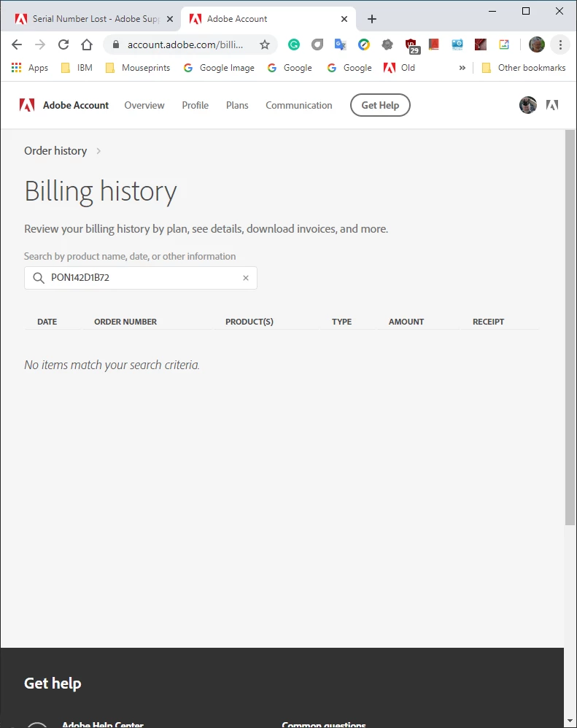Click the address bar URL
Image resolution: width=577 pixels, height=728 pixels.
tap(185, 44)
